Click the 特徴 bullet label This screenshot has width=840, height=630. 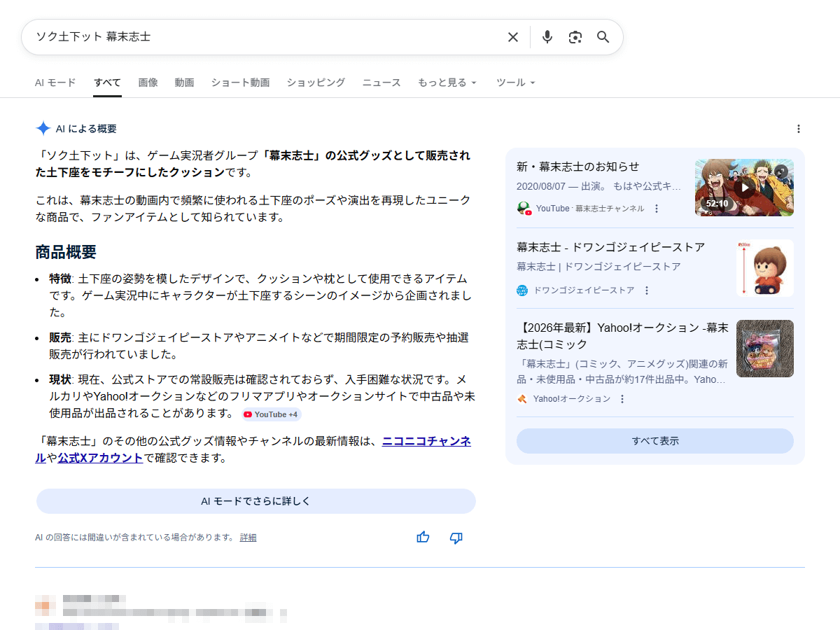point(60,279)
